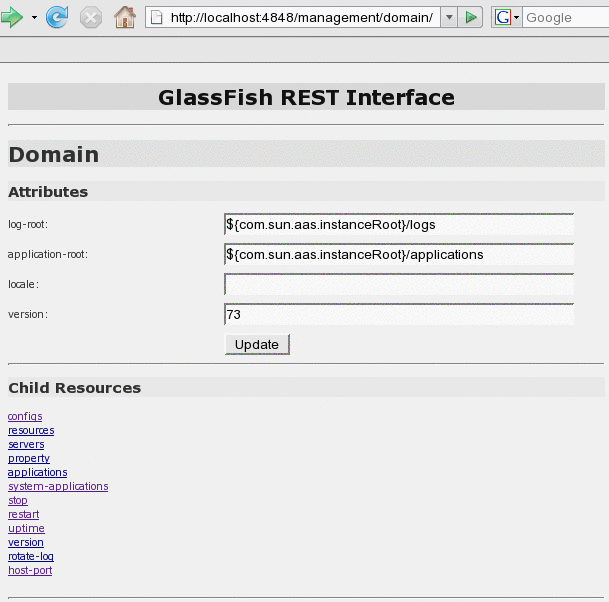609x602 pixels.
Task: Open the Google search engine selector
Action: pos(507,17)
